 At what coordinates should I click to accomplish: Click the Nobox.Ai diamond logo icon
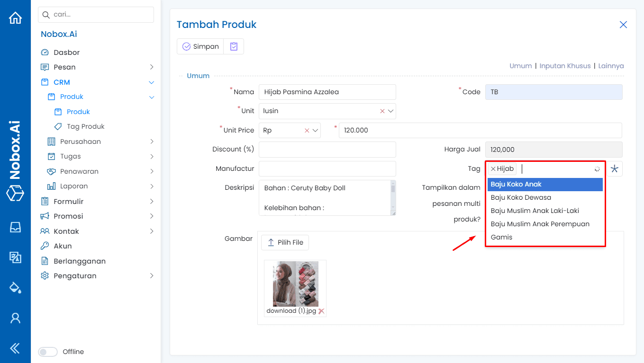click(15, 193)
